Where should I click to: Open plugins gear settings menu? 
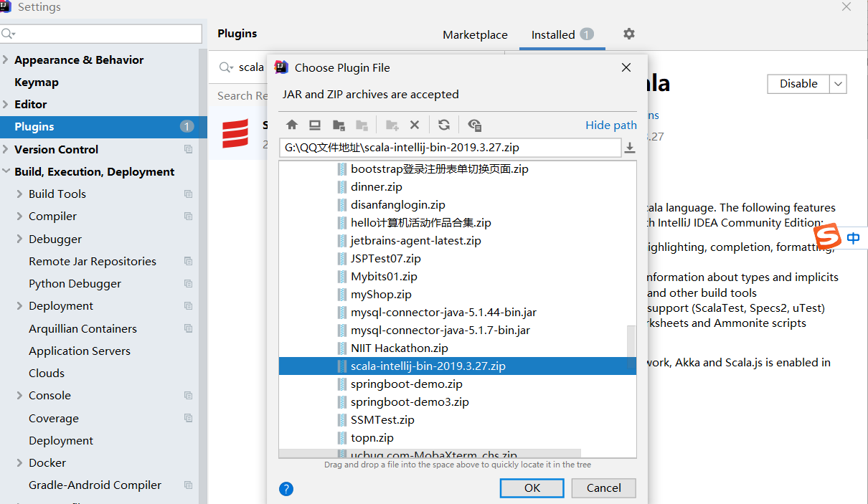(x=629, y=34)
